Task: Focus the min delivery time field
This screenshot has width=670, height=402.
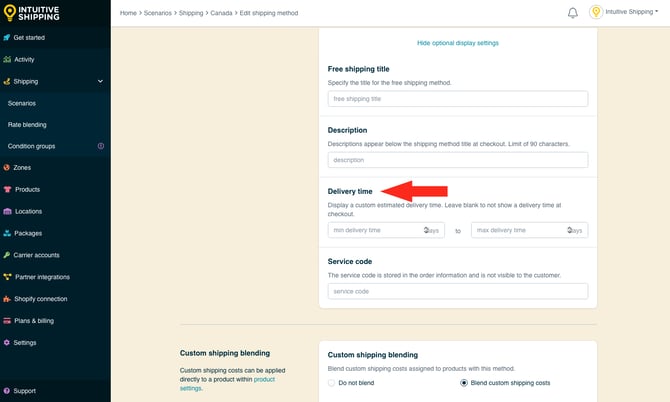Action: click(386, 230)
